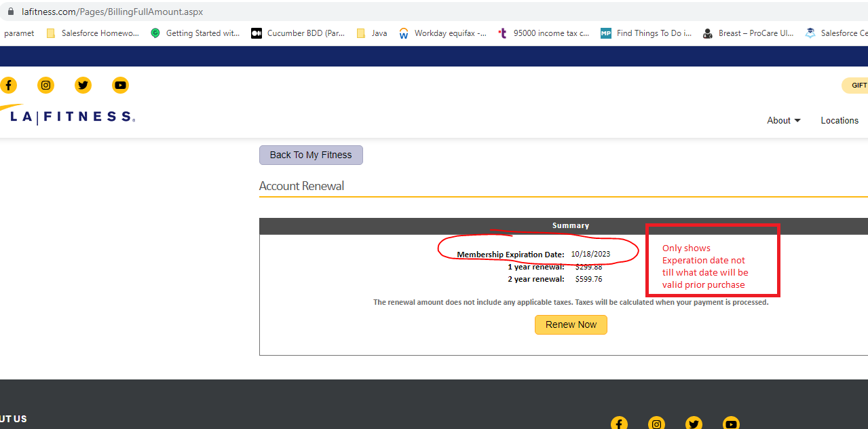Viewport: 868px width, 429px height.
Task: View site security lock icon
Action: coord(10,12)
